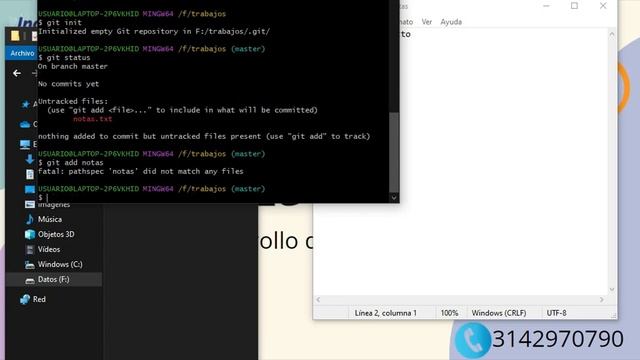This screenshot has height=360, width=640.
Task: Open Vídeos folder in sidebar
Action: (x=49, y=249)
